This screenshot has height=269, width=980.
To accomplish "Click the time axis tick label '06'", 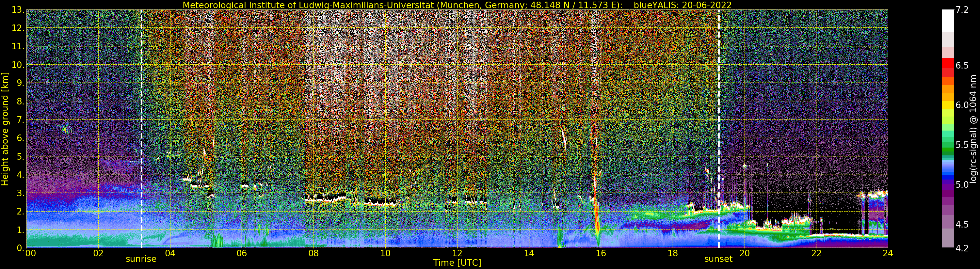I will 242,253.
